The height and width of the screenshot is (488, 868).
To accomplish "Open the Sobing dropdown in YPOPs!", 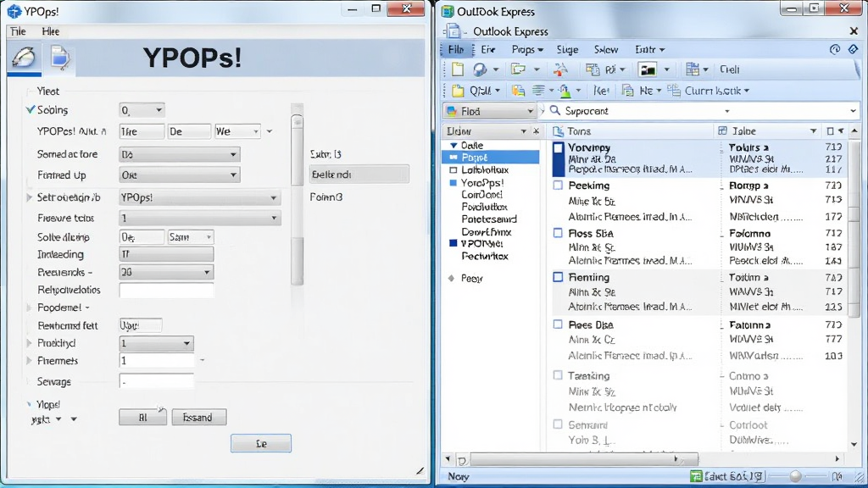I will coord(142,110).
